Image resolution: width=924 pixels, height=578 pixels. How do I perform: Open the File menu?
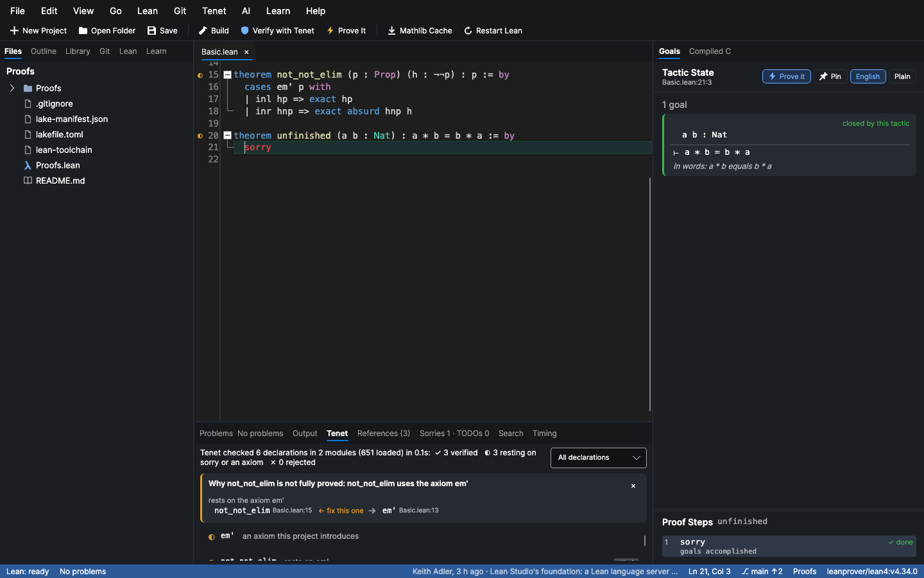click(18, 11)
